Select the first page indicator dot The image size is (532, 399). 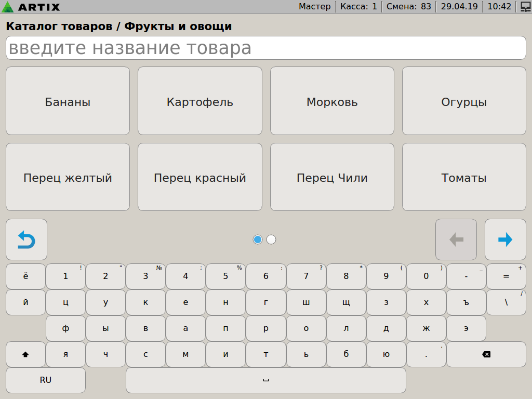pyautogui.click(x=257, y=240)
